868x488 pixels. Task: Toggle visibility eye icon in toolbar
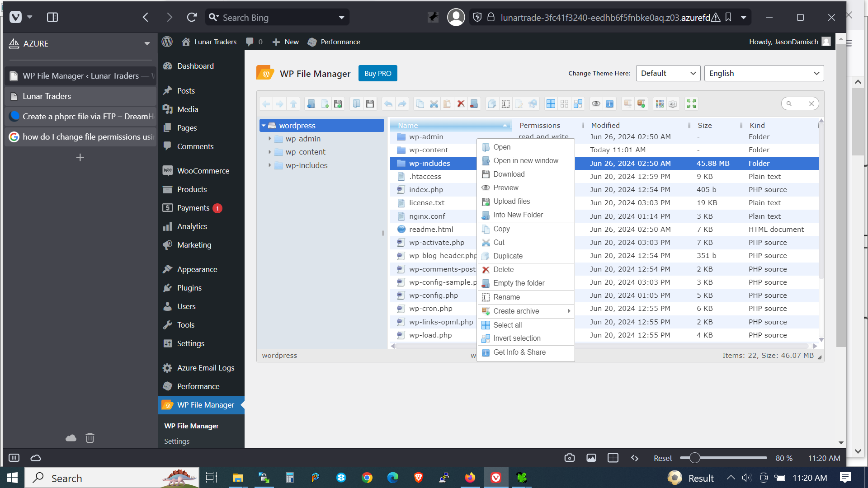[596, 103]
